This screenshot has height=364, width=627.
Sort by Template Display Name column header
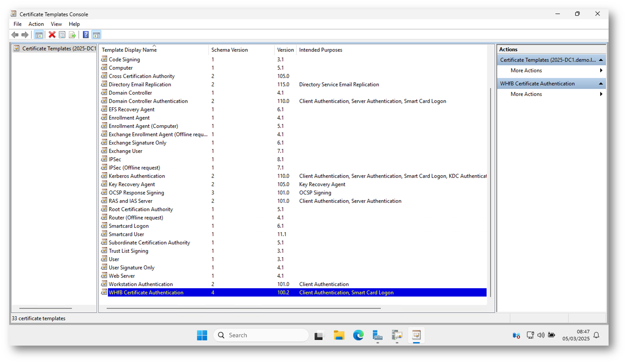[154, 49]
